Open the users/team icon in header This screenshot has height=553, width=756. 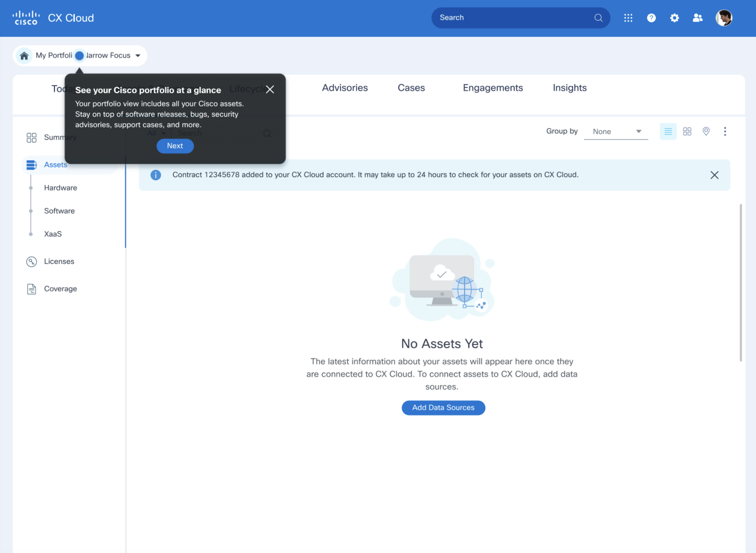(x=698, y=18)
